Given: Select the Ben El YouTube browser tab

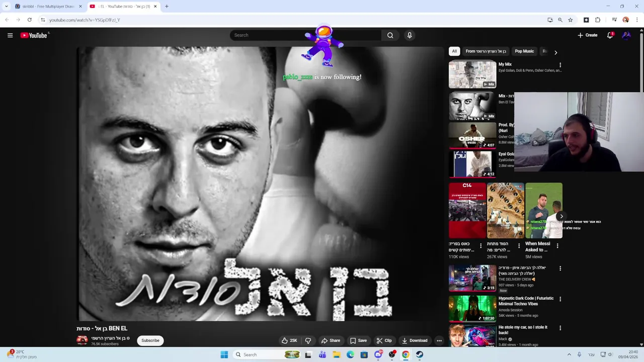Looking at the screenshot, I should click(123, 7).
